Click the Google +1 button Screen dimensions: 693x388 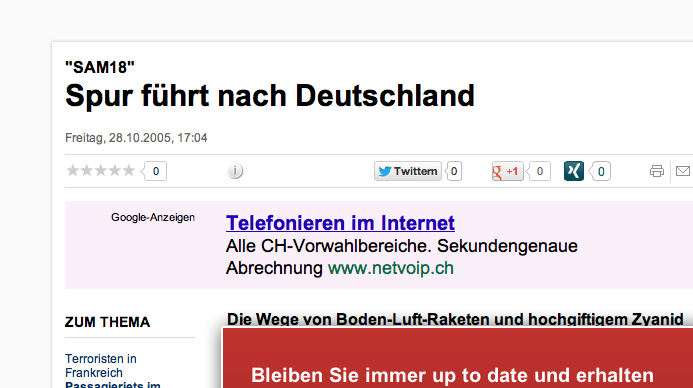[x=507, y=171]
